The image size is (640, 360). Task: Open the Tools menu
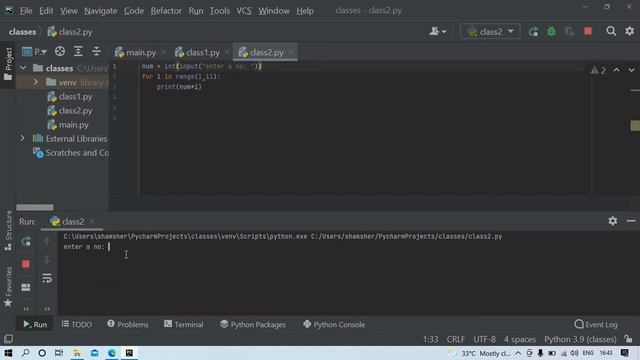point(220,11)
